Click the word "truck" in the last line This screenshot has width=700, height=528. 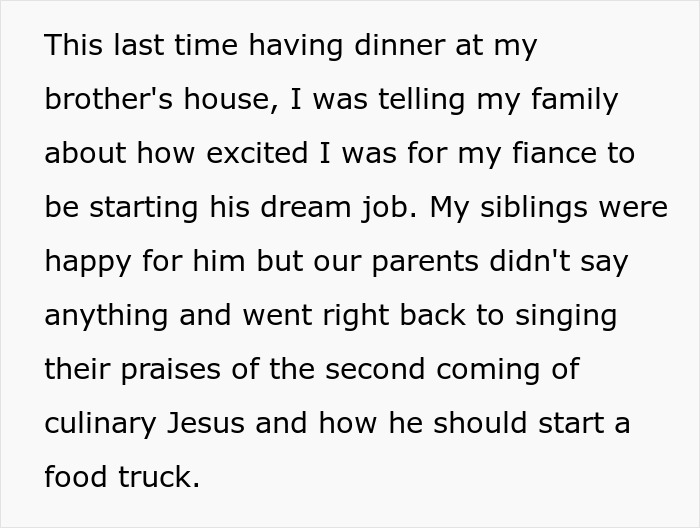(x=154, y=478)
